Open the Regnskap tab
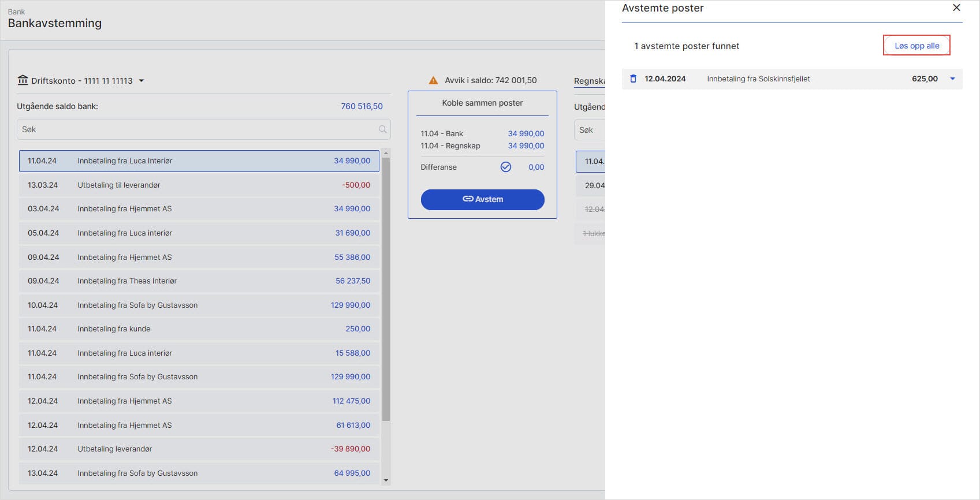 coord(589,81)
